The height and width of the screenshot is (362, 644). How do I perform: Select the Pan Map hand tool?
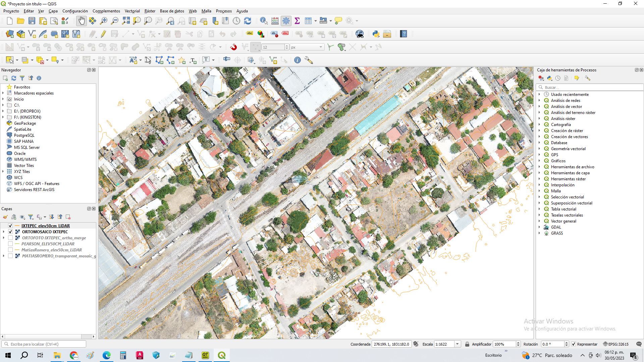pos(82,21)
